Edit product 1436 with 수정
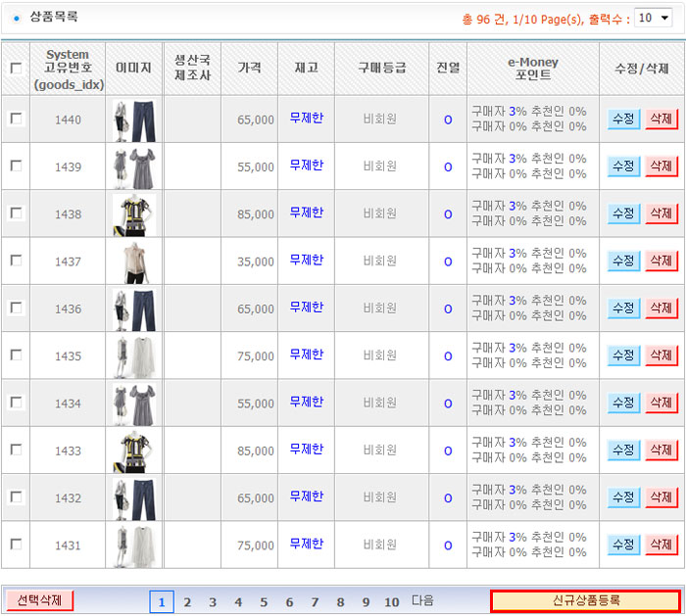The width and height of the screenshot is (686, 616). [x=623, y=308]
